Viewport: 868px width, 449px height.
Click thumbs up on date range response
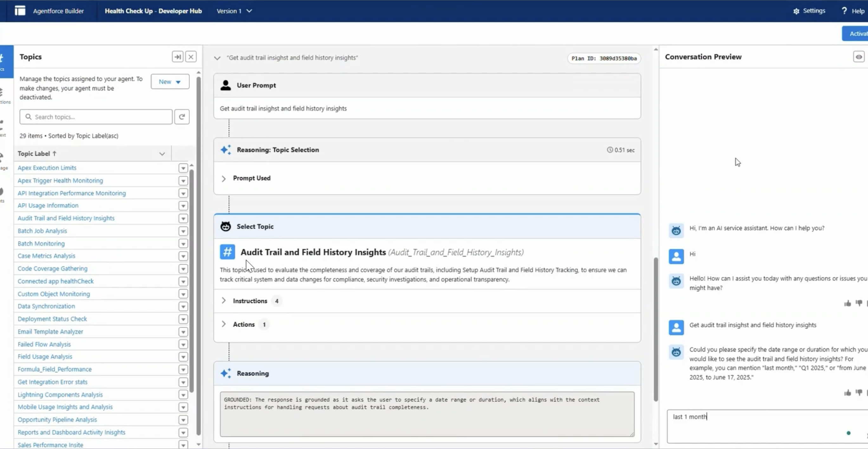847,393
